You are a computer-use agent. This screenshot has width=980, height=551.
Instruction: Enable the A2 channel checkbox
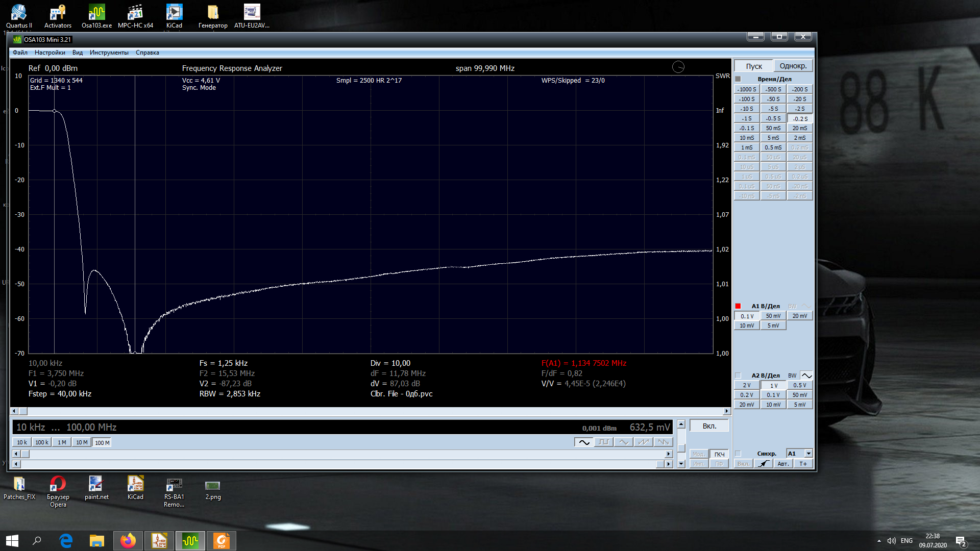tap(738, 375)
